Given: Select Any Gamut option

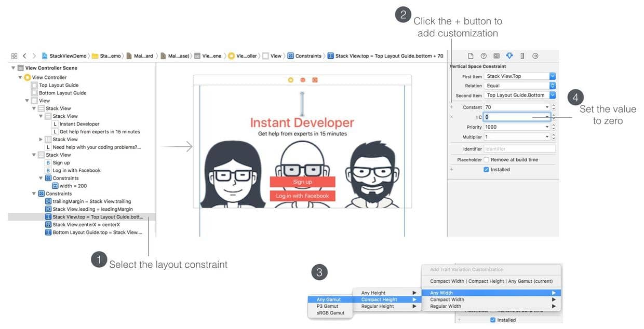Looking at the screenshot, I should coord(330,299).
